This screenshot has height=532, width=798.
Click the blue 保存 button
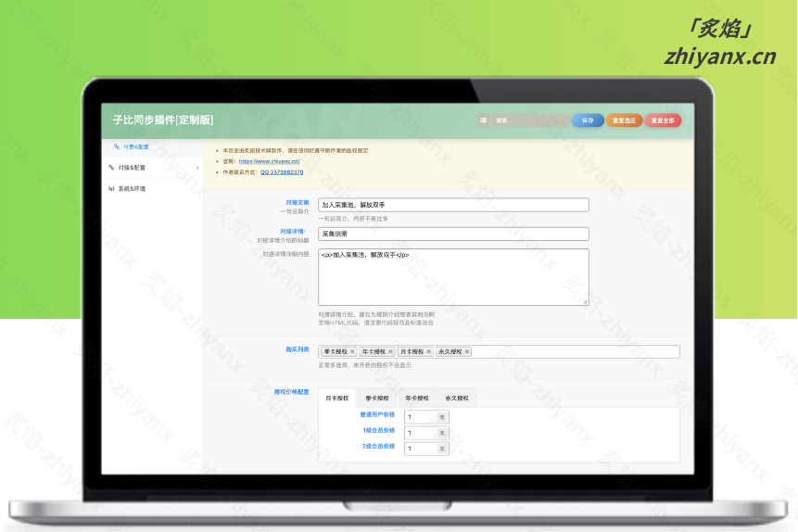tap(587, 120)
